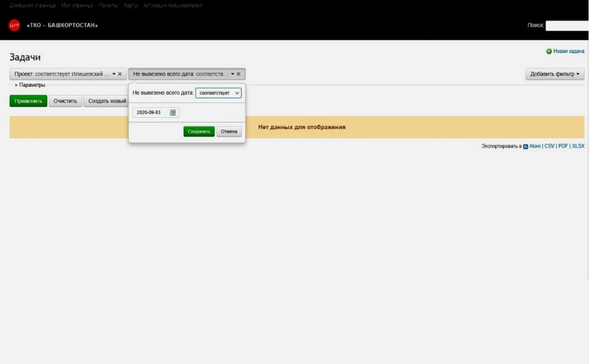The height and width of the screenshot is (364, 589).
Task: Click the date field showing 2020-09-03
Action: click(156, 112)
